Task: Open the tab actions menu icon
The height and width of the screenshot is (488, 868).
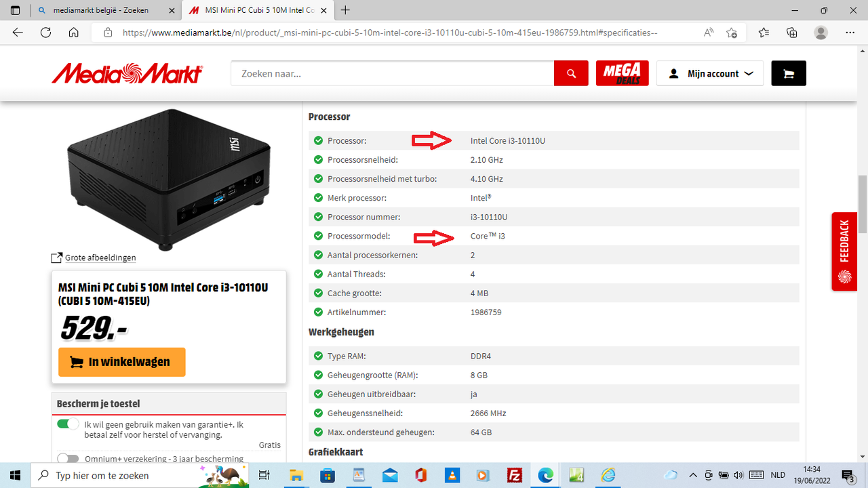Action: coord(15,10)
